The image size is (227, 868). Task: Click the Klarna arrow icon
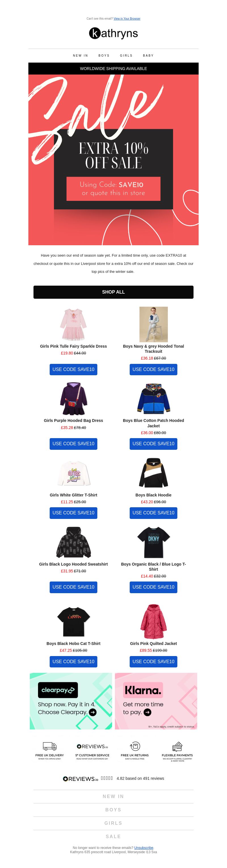click(x=147, y=712)
